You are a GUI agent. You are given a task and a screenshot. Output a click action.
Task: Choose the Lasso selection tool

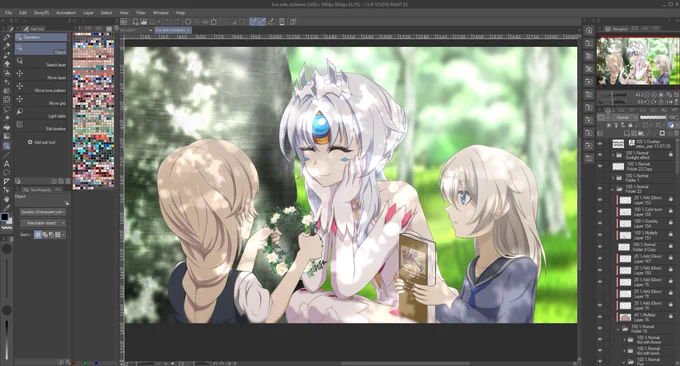pos(7,109)
